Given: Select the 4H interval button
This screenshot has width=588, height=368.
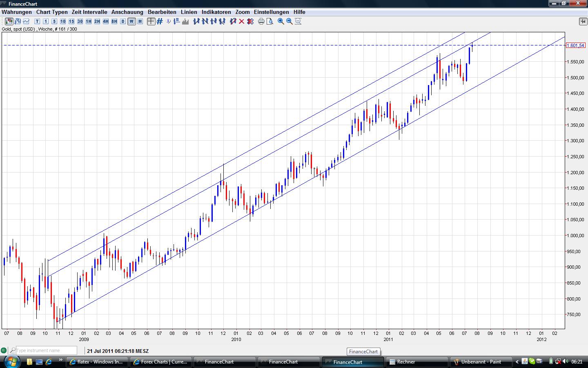Looking at the screenshot, I should coord(106,21).
